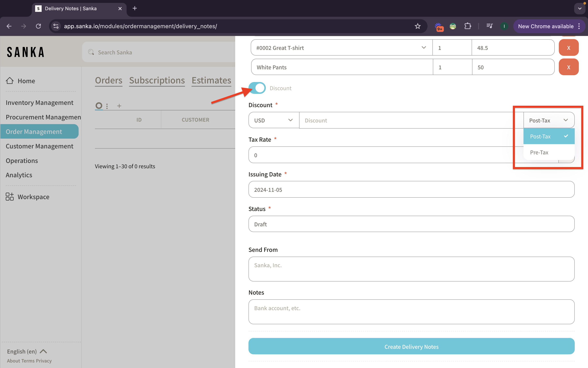Open the #0002 Great T-shirt product dropdown

[342, 48]
